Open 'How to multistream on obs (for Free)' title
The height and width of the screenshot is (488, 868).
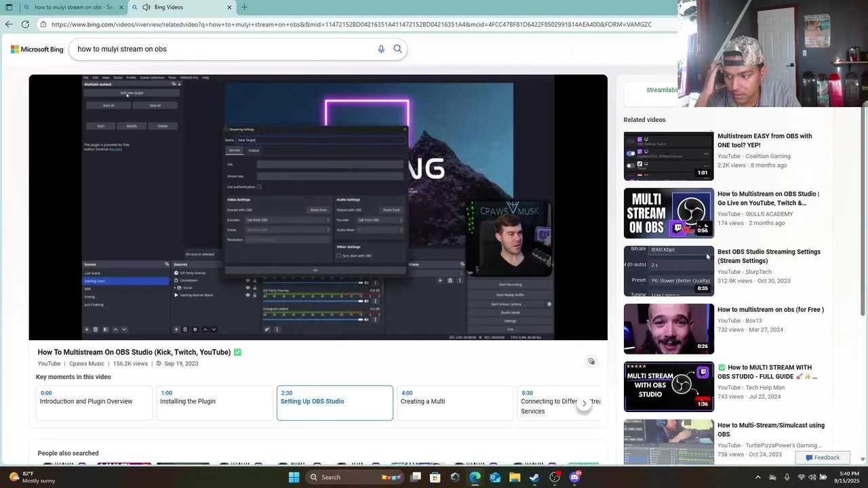(x=771, y=310)
